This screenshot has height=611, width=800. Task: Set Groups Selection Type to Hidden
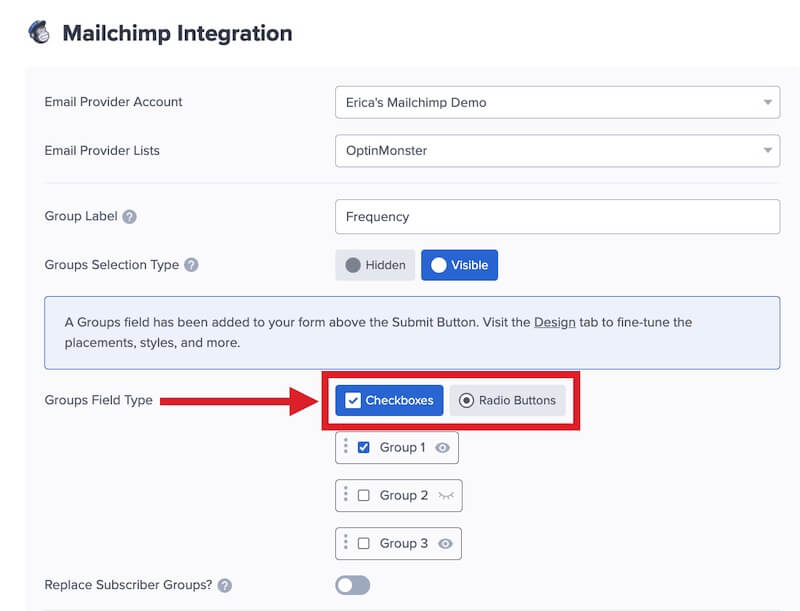(375, 265)
